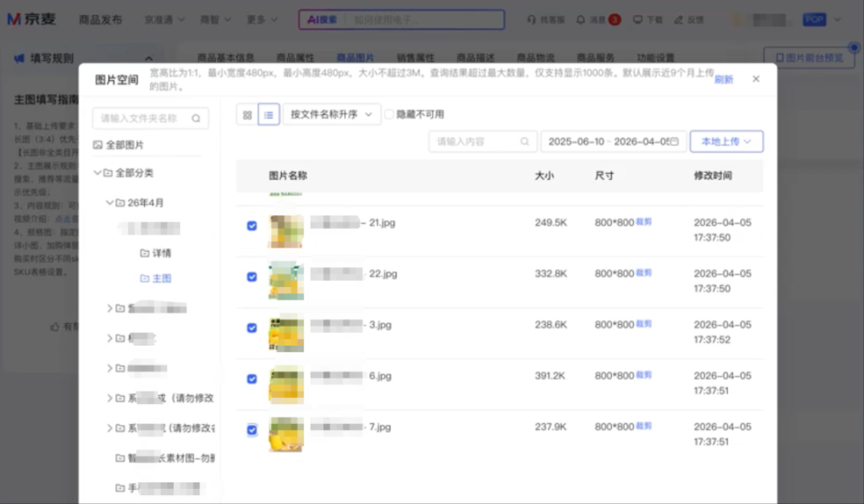Click calendar icon in date range
864x504 pixels.
click(674, 141)
